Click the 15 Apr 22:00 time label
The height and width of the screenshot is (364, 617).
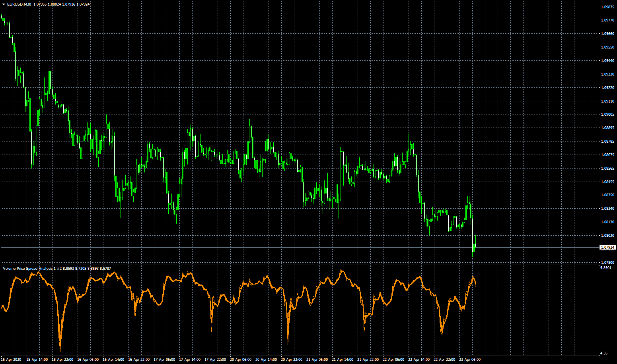tap(62, 360)
